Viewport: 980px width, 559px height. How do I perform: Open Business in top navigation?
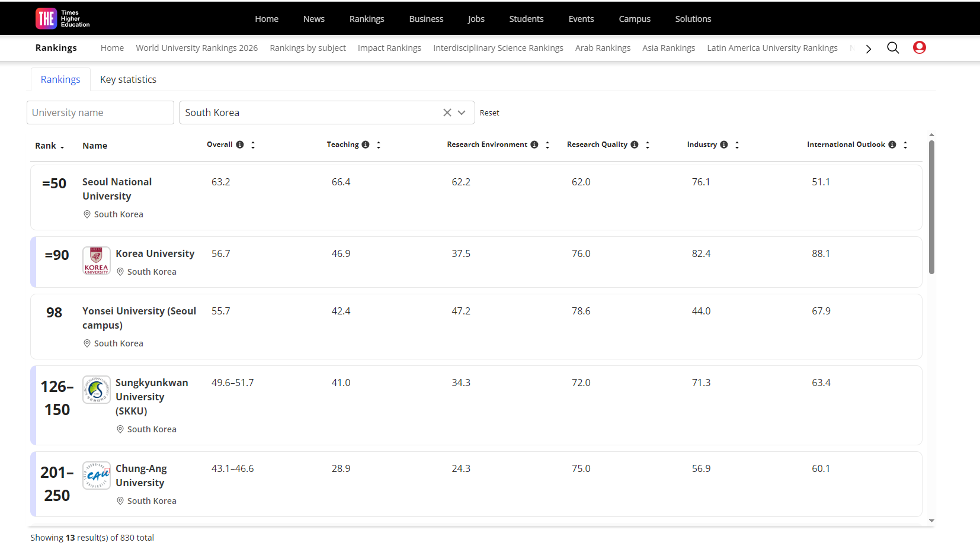point(426,19)
